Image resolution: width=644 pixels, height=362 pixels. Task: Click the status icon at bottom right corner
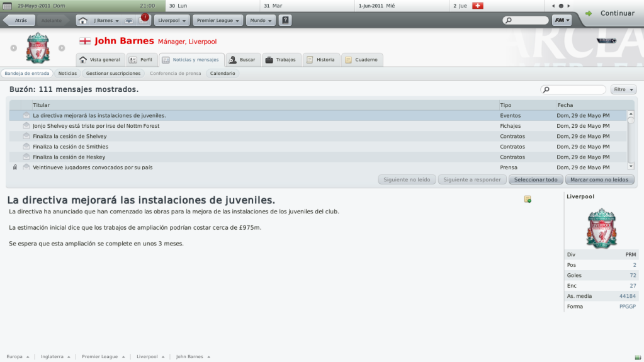[x=638, y=358]
